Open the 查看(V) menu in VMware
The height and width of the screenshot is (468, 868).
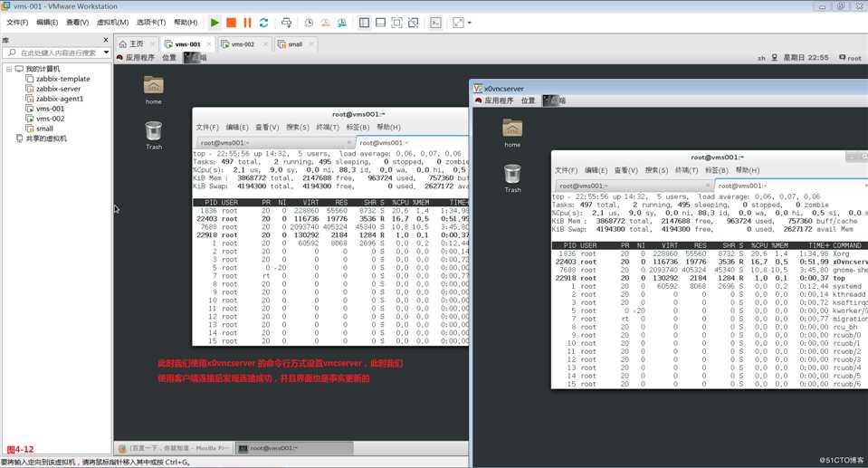(x=78, y=22)
